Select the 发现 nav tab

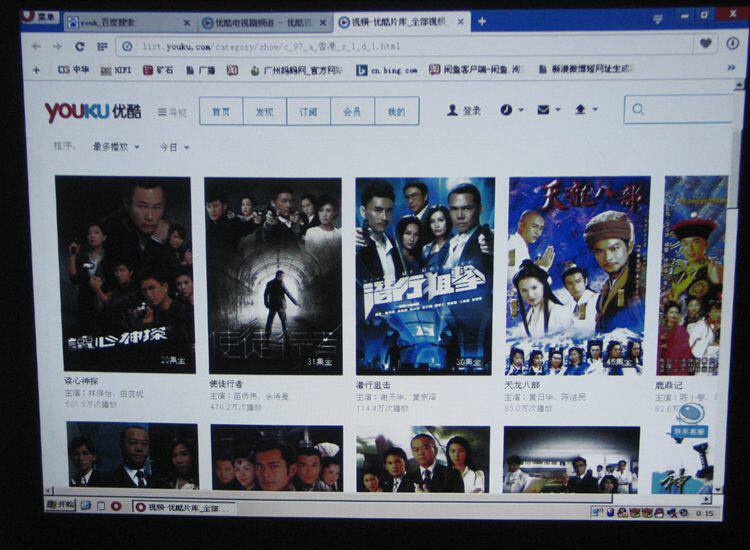pyautogui.click(x=265, y=112)
